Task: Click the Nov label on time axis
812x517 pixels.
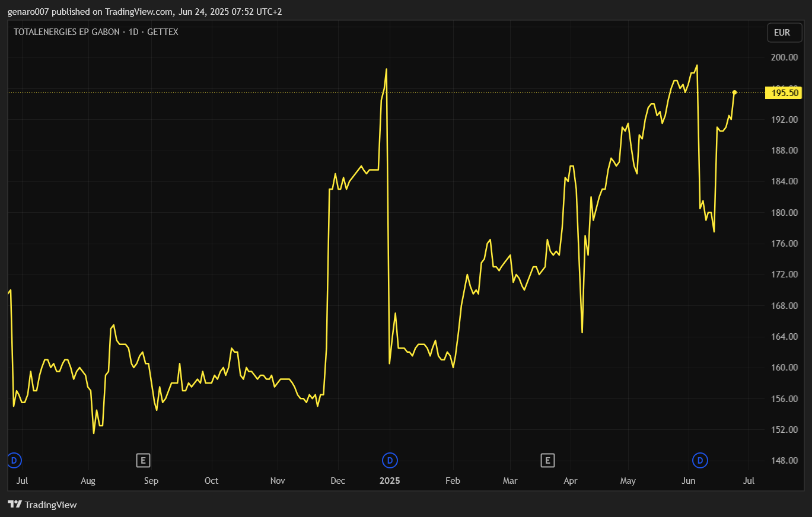Action: click(278, 481)
